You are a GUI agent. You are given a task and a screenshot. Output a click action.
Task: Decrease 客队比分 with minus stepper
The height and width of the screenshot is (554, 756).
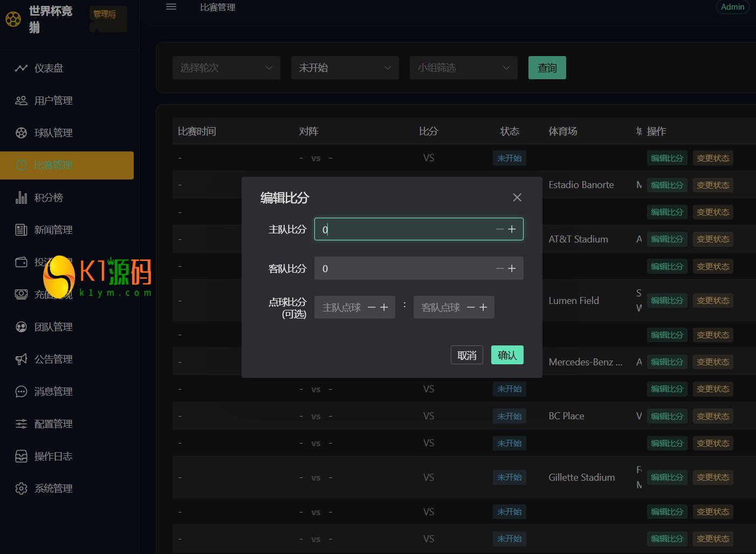(x=500, y=268)
